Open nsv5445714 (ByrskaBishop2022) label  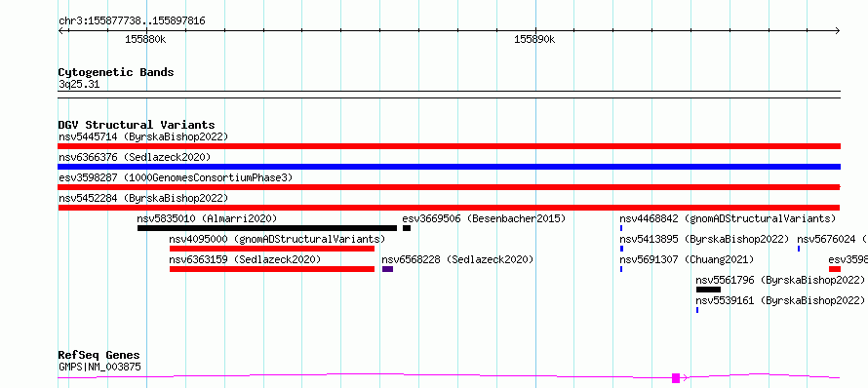point(143,136)
